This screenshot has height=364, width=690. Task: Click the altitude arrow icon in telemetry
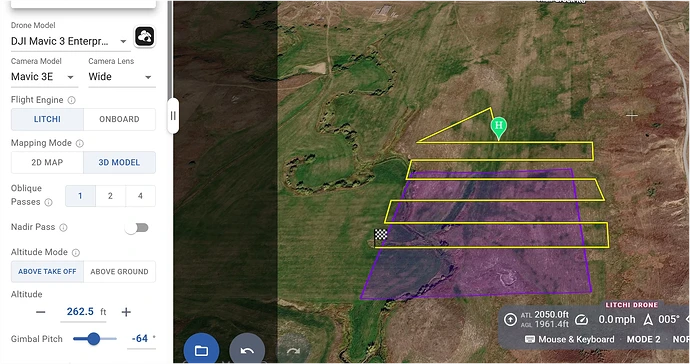[510, 320]
